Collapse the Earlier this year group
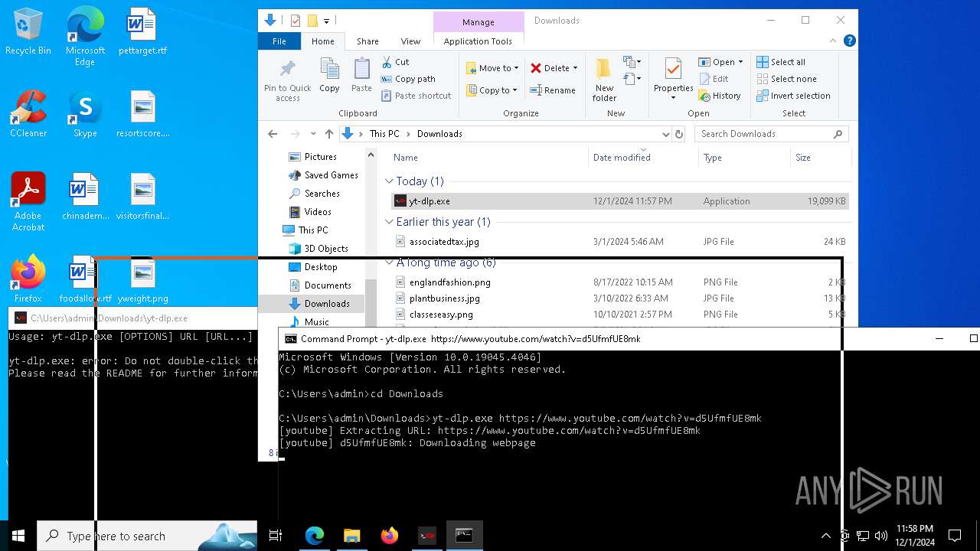 pyautogui.click(x=390, y=222)
